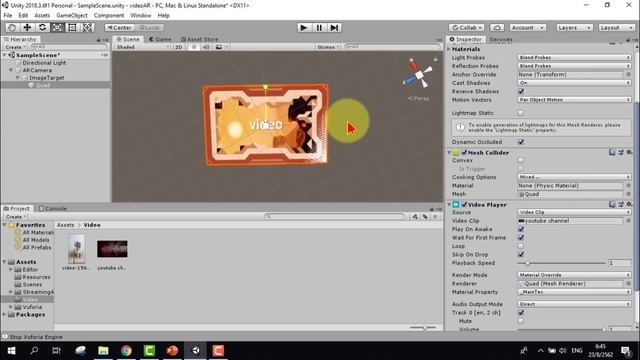Open Chrome from the taskbar
Viewport: 640px width, 360px height.
click(x=126, y=351)
